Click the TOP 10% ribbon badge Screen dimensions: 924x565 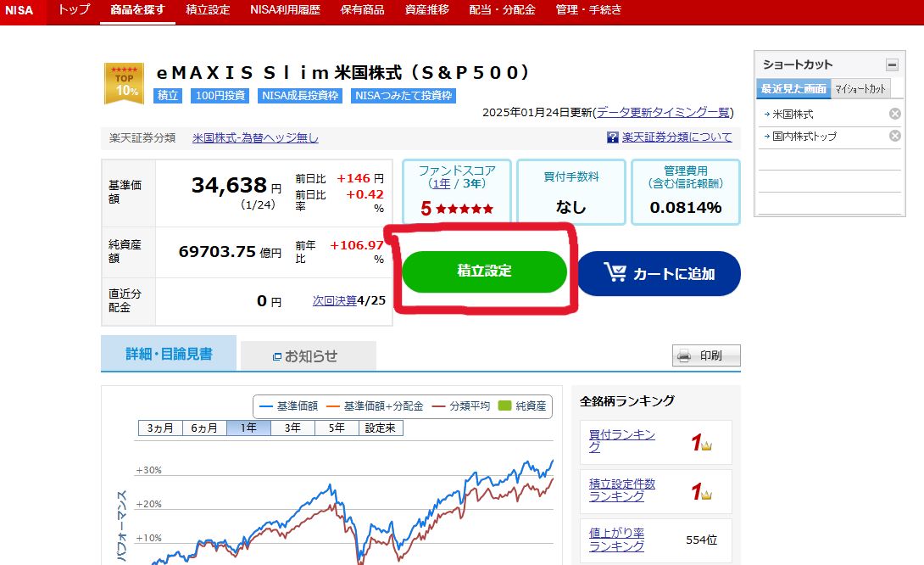pos(124,83)
